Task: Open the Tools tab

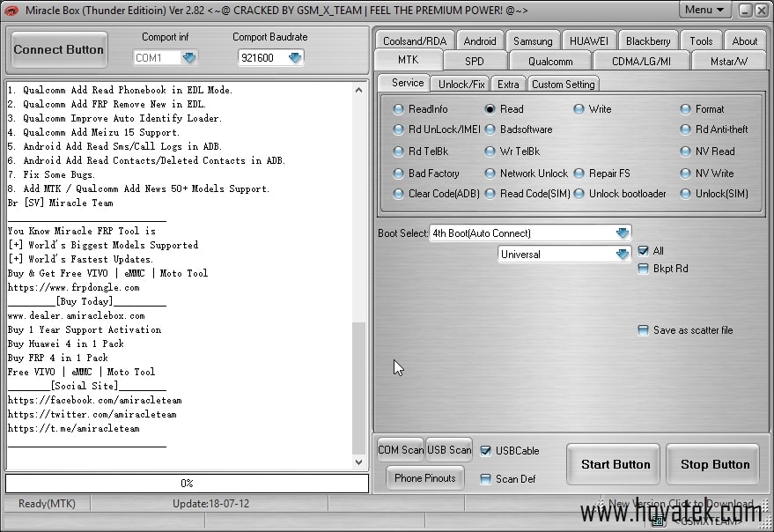Action: pos(701,41)
